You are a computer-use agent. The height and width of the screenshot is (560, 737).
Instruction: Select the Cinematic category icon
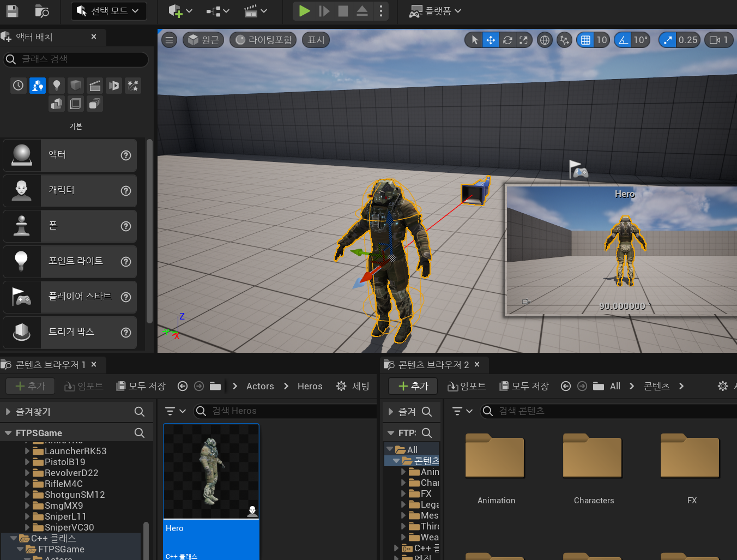[95, 85]
